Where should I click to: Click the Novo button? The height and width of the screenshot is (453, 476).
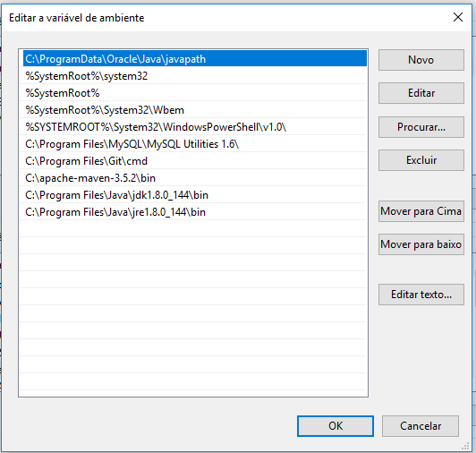click(x=421, y=60)
